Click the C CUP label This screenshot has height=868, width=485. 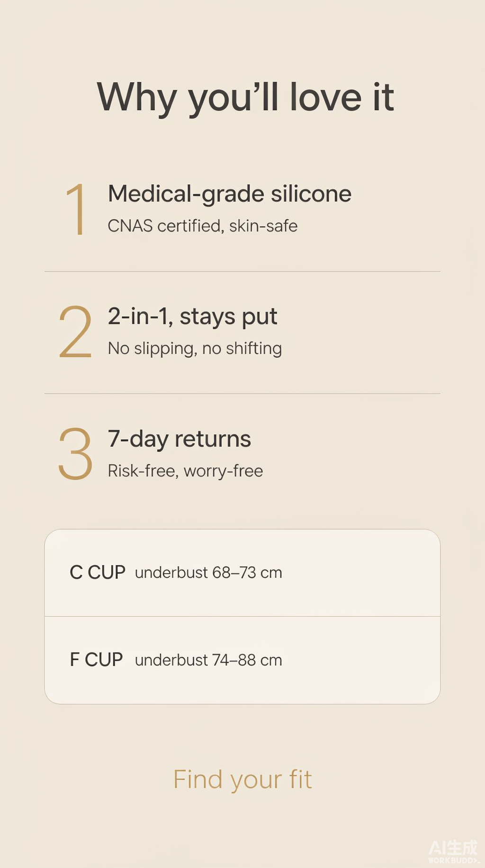click(x=98, y=573)
